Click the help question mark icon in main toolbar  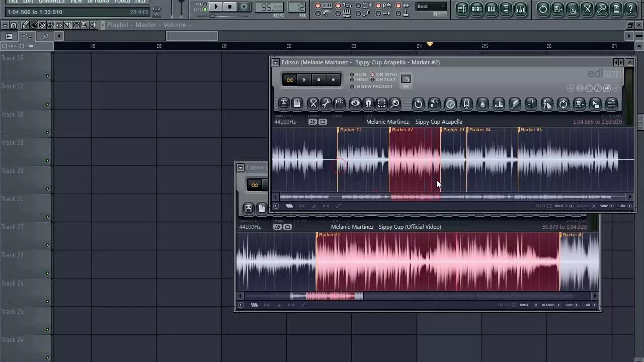[630, 9]
